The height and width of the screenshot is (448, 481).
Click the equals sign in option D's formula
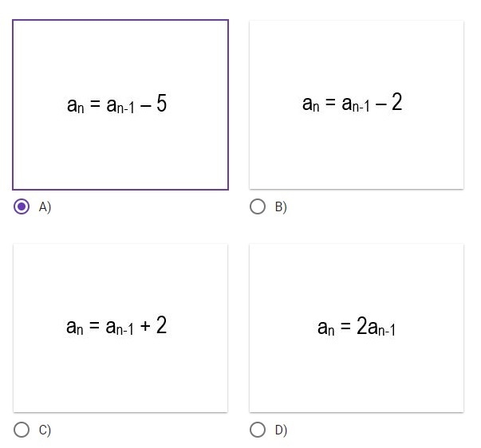pyautogui.click(x=345, y=326)
